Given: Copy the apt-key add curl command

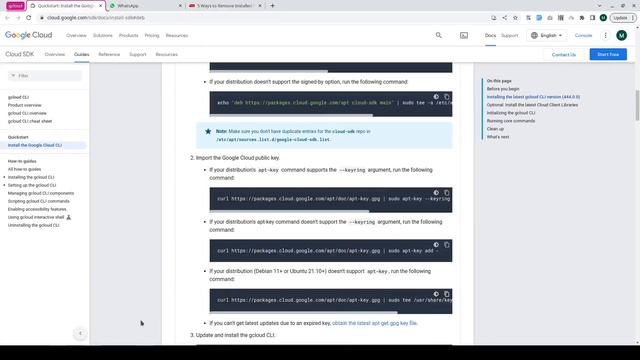Looking at the screenshot, I should coord(447,245).
